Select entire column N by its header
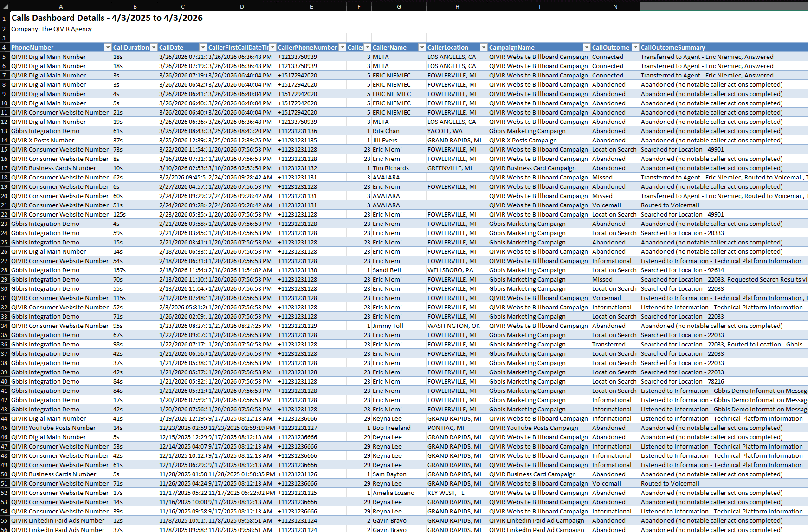The image size is (808, 532). (x=615, y=6)
